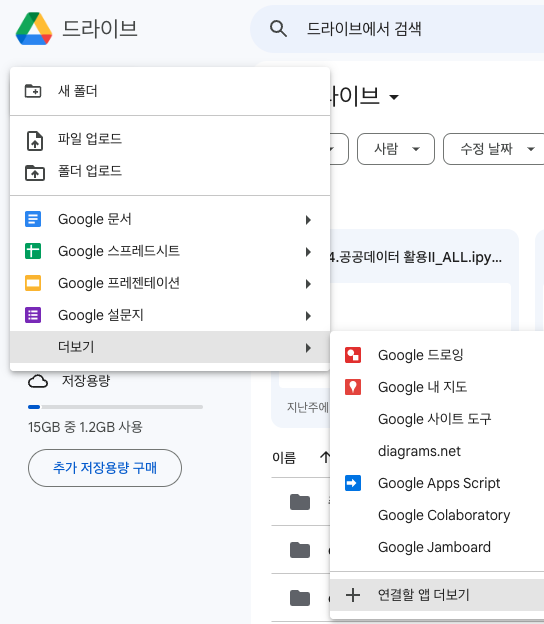The height and width of the screenshot is (624, 544).
Task: Expand the Google 문서 submenu arrow
Action: [308, 220]
